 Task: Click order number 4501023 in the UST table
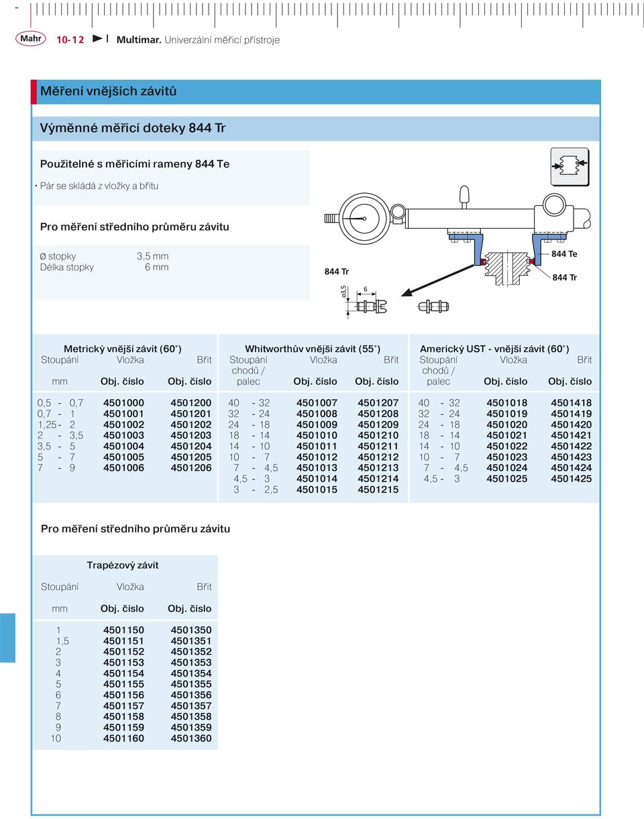coord(507,457)
